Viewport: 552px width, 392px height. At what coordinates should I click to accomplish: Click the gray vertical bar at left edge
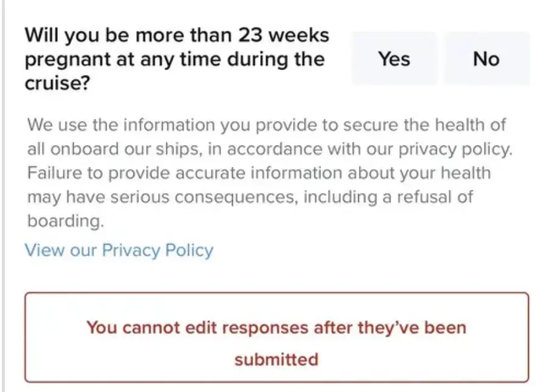pyautogui.click(x=2, y=195)
